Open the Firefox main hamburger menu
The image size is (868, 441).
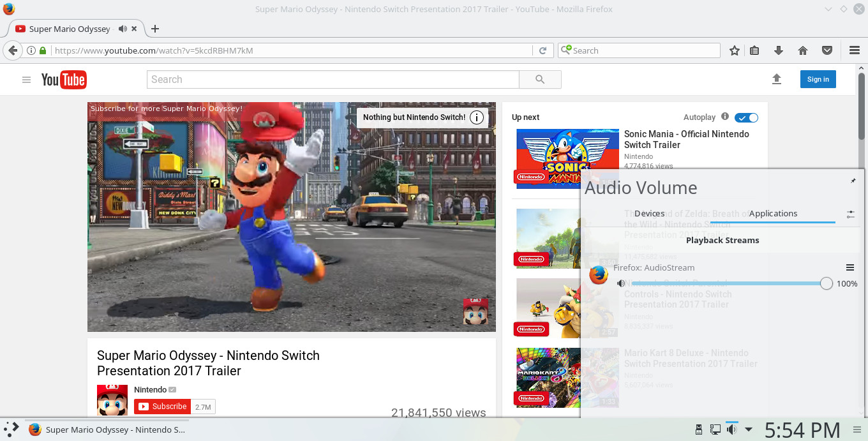(855, 50)
